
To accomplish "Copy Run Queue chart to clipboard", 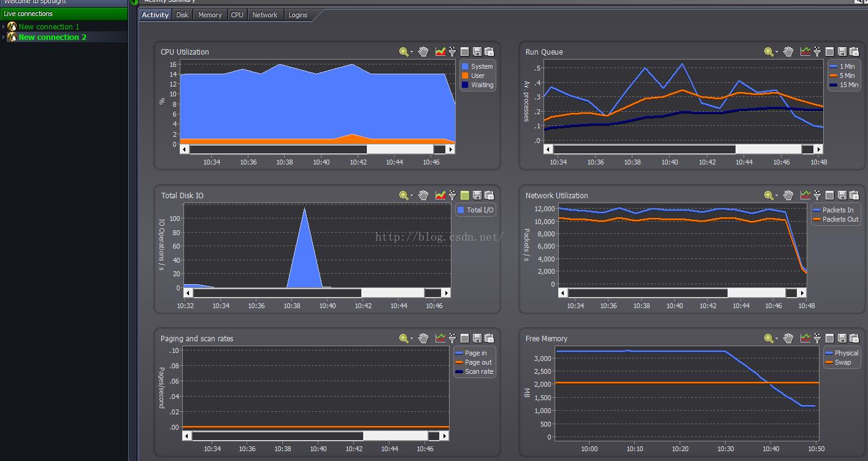I will coord(854,52).
